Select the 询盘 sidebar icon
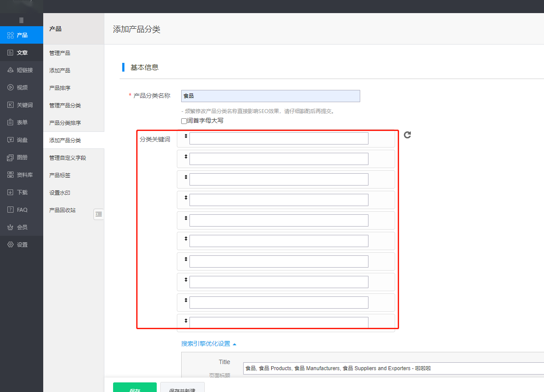The image size is (544, 392). (11, 140)
